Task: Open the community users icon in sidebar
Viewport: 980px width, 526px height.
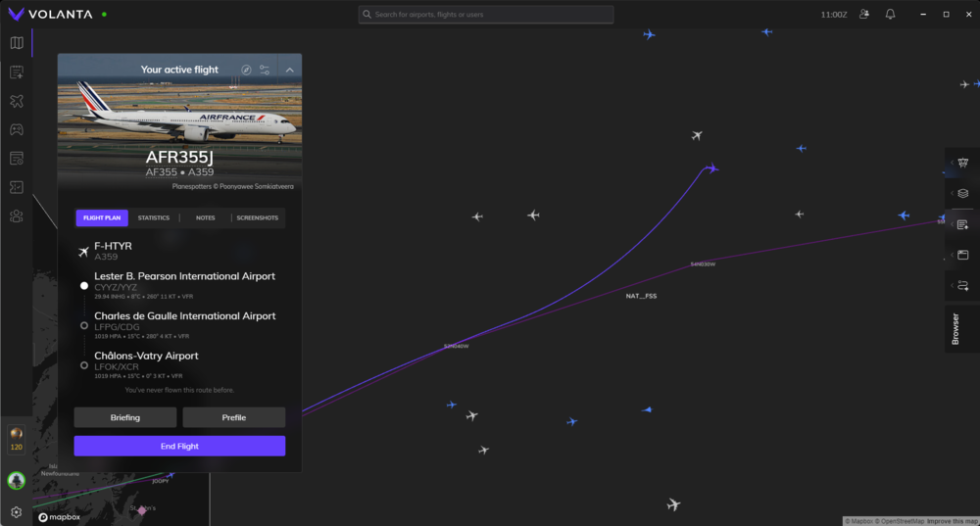Action: pyautogui.click(x=16, y=216)
